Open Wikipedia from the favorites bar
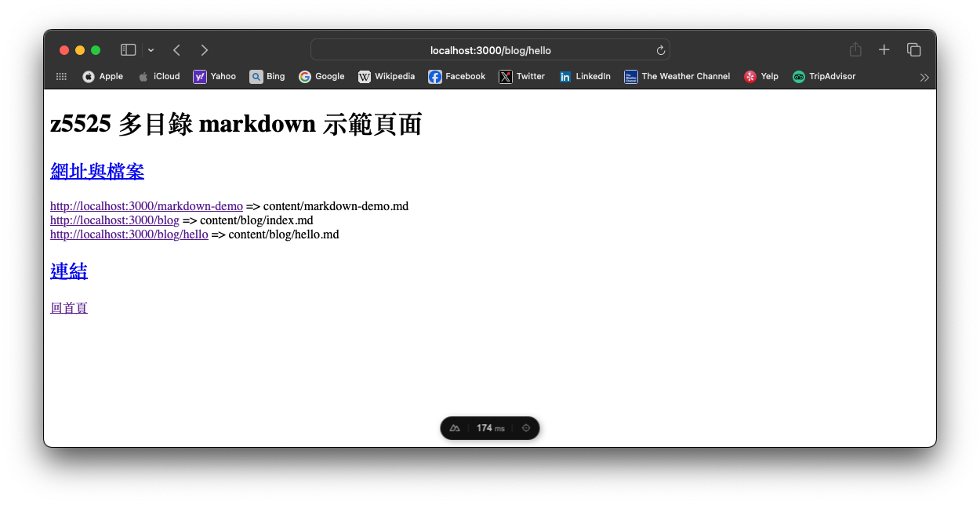The image size is (980, 505). pyautogui.click(x=387, y=76)
